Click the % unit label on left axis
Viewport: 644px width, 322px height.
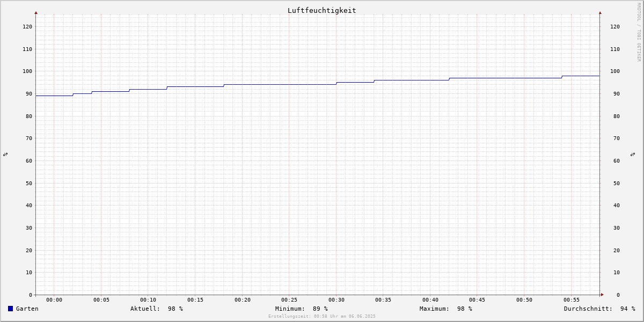point(5,155)
